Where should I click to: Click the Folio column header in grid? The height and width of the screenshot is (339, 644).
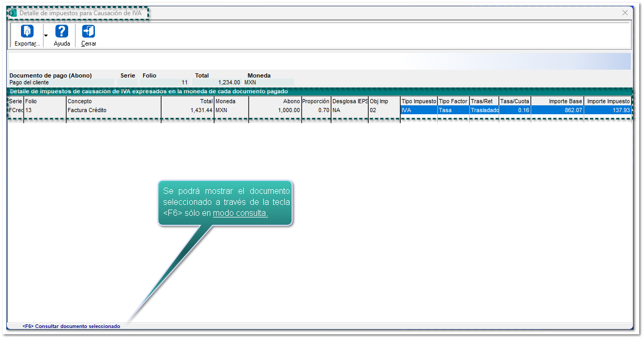point(45,101)
